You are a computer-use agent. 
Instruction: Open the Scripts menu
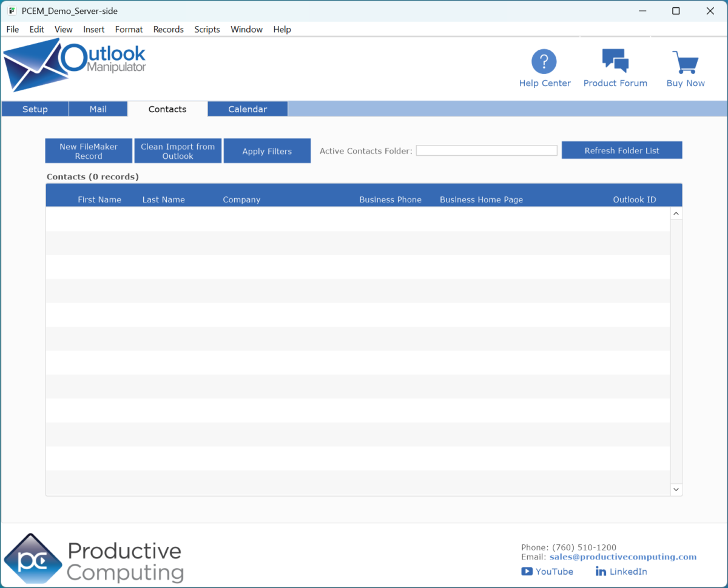click(x=207, y=29)
